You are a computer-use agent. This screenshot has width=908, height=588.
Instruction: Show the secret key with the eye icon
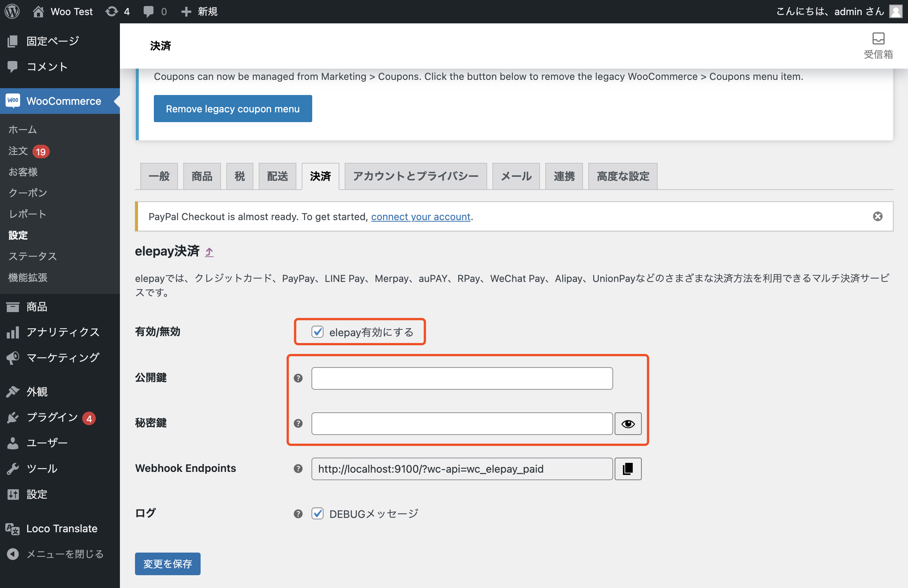tap(627, 424)
